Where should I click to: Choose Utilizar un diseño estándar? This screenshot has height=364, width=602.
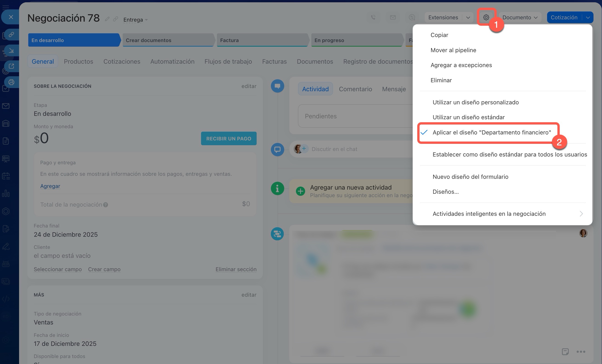(468, 117)
